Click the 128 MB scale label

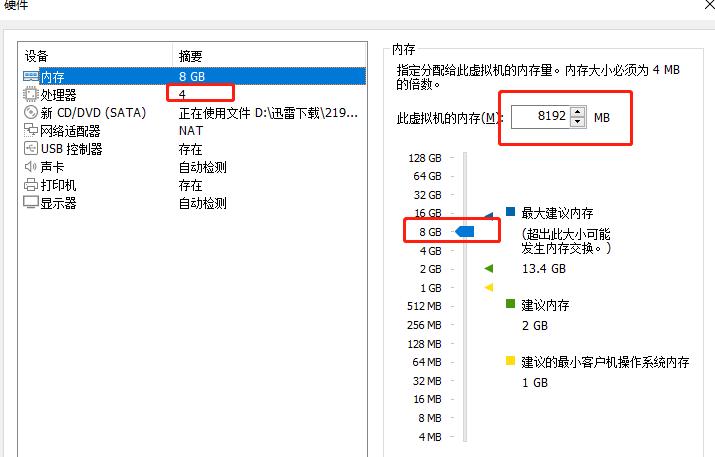[425, 343]
